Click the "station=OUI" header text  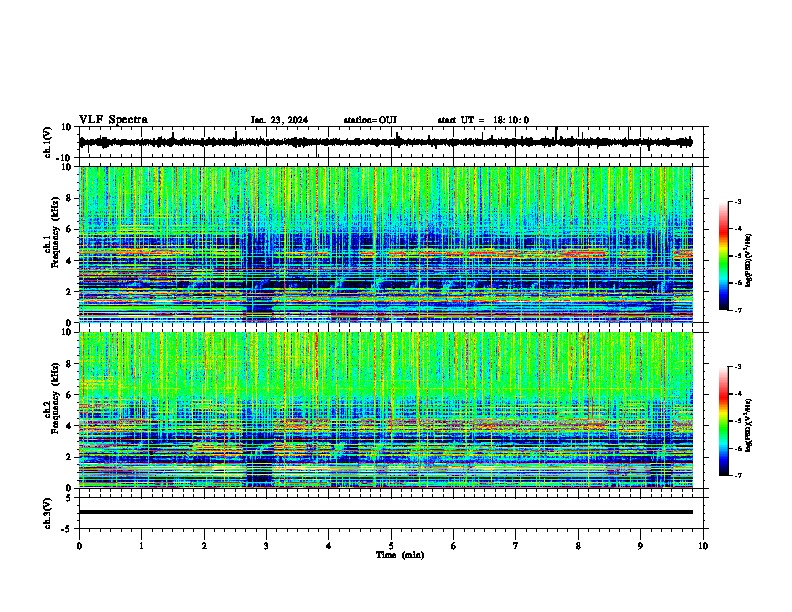370,120
